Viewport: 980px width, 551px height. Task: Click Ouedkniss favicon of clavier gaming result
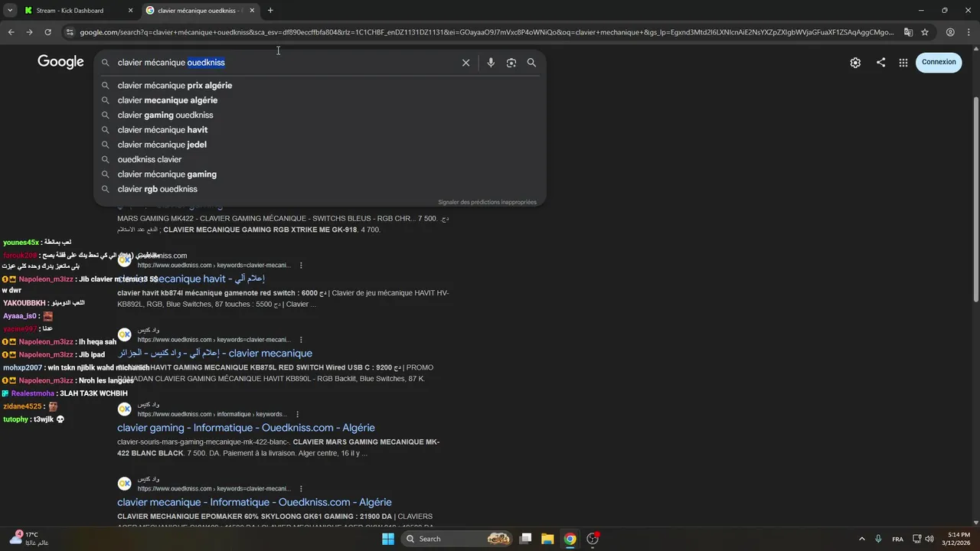(124, 409)
